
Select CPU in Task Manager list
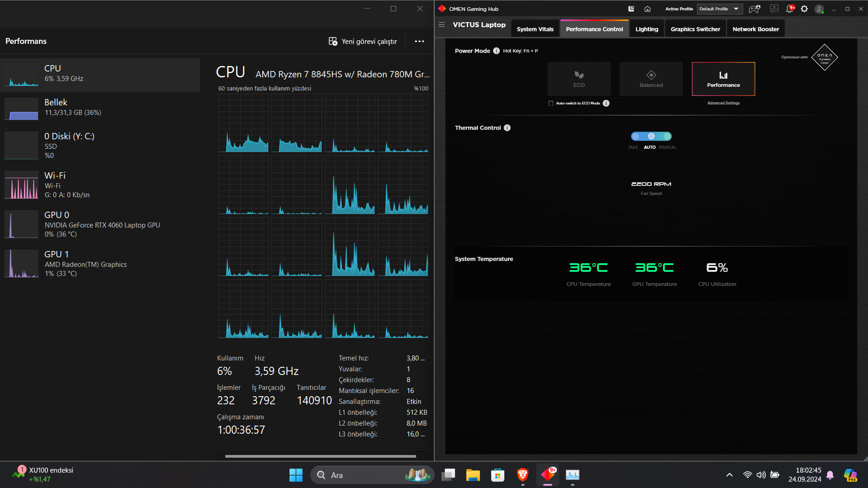tap(100, 75)
